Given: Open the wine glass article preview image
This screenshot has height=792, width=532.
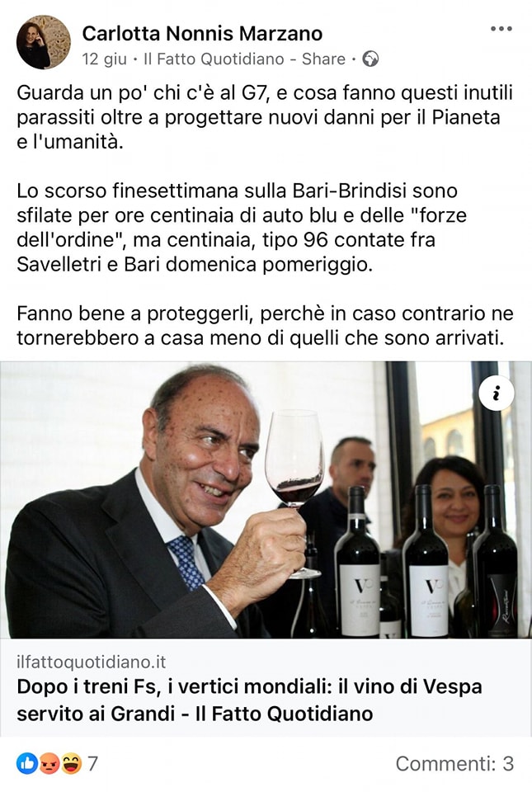Looking at the screenshot, I should pos(266,500).
